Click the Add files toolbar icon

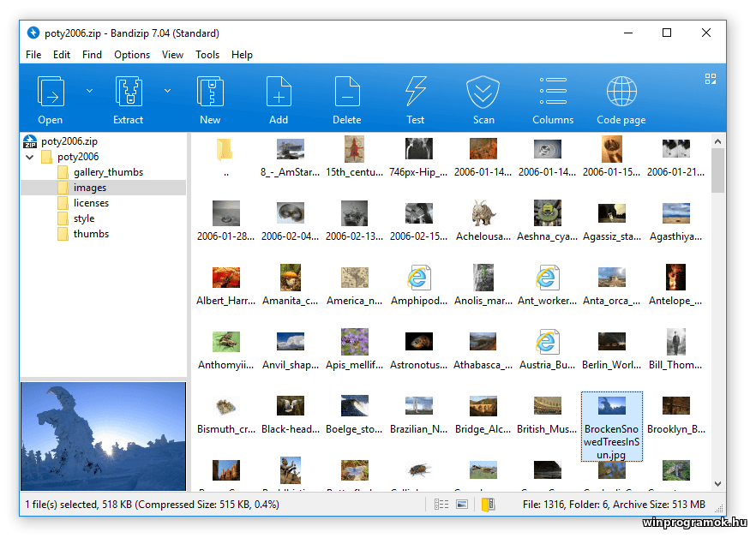click(279, 93)
